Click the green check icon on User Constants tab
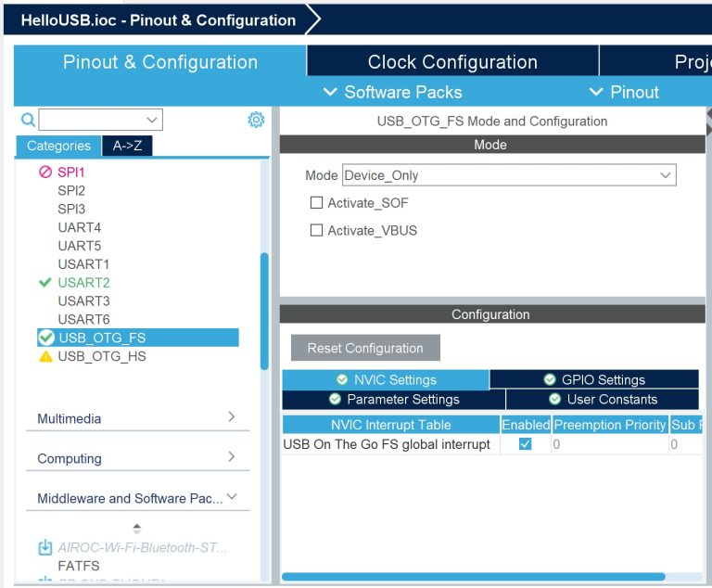 pos(555,399)
